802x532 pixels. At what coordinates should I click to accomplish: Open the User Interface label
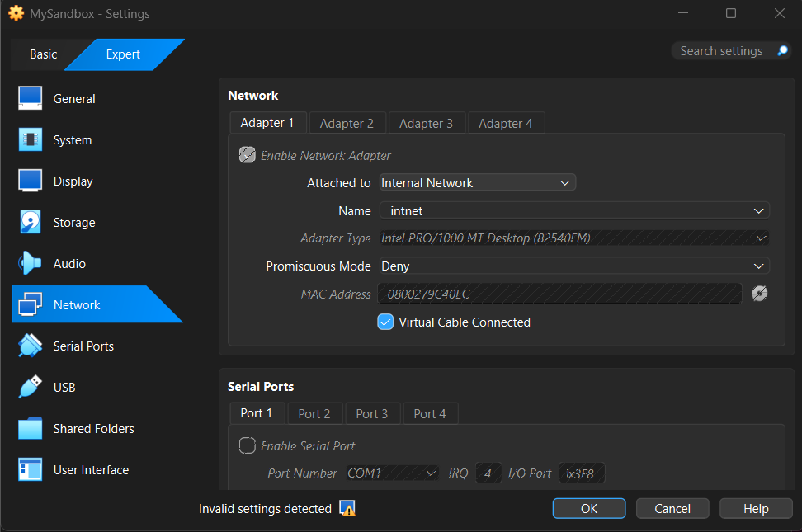[x=91, y=469]
